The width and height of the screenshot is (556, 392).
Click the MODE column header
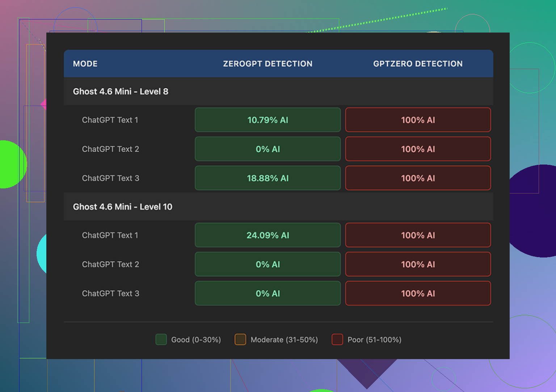coord(85,64)
